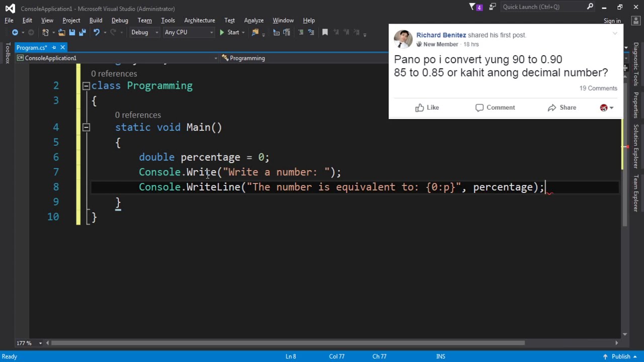Open the dropdown arrow beside Start
Image resolution: width=644 pixels, height=362 pixels.
[244, 32]
